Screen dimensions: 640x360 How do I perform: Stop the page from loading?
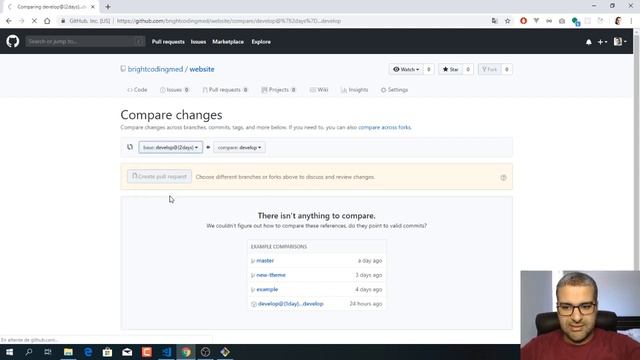click(x=34, y=21)
